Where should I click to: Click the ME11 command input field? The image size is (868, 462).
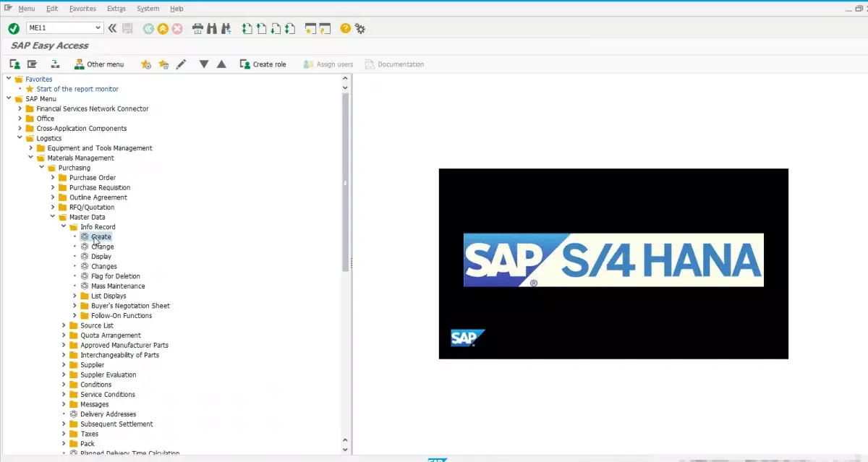coord(60,28)
